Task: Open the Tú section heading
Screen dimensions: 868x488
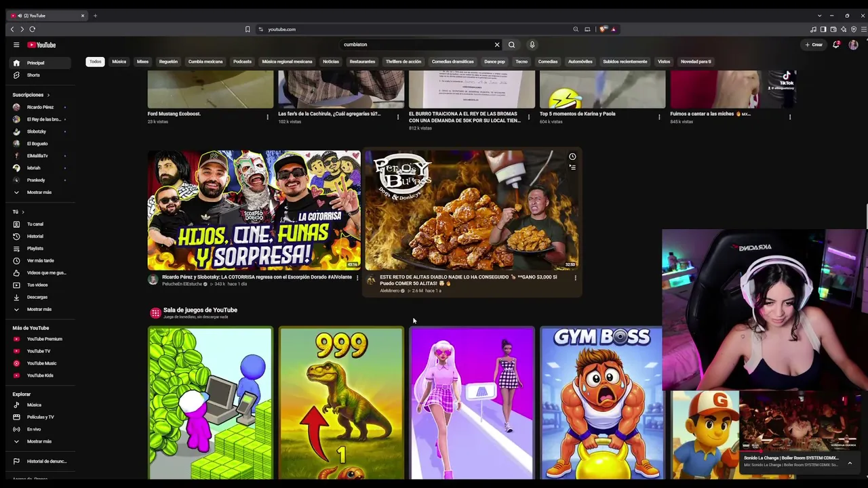Action: pyautogui.click(x=18, y=212)
